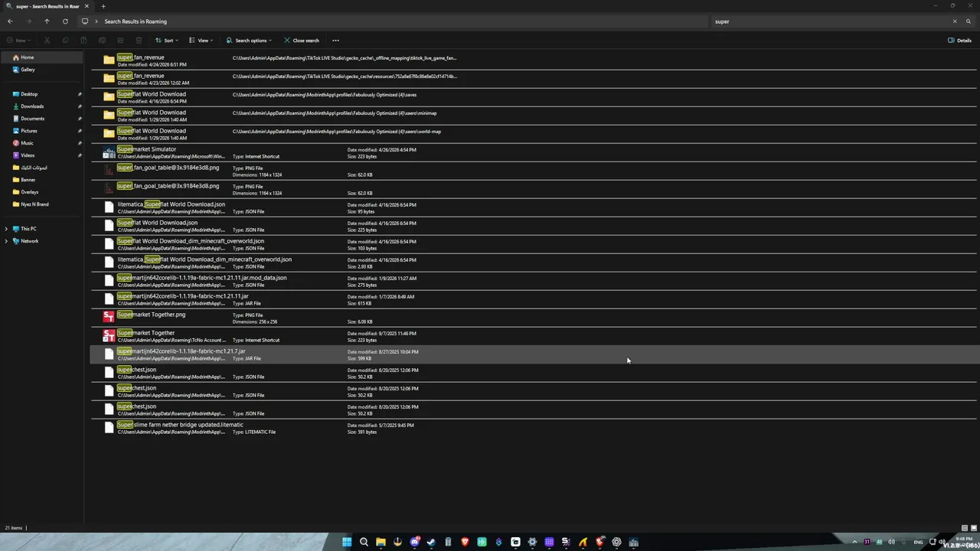Select Superflat World Download folder in saves path
Viewport: 980px width, 551px height.
[534, 97]
